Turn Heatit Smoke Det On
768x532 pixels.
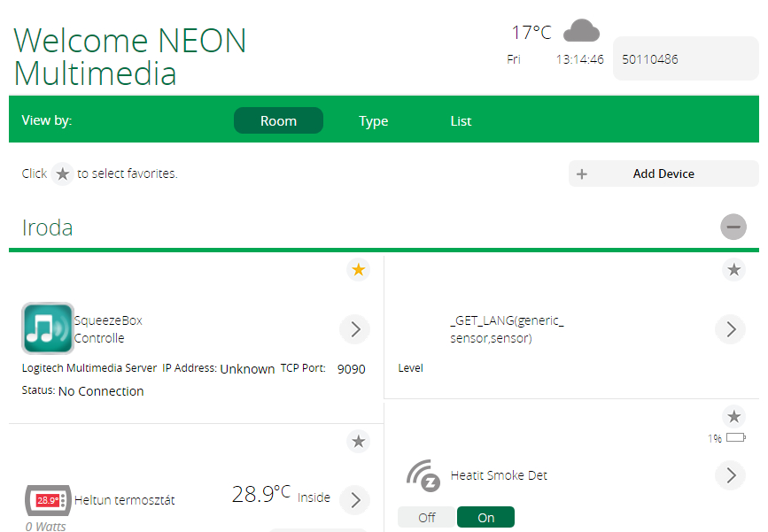point(485,517)
